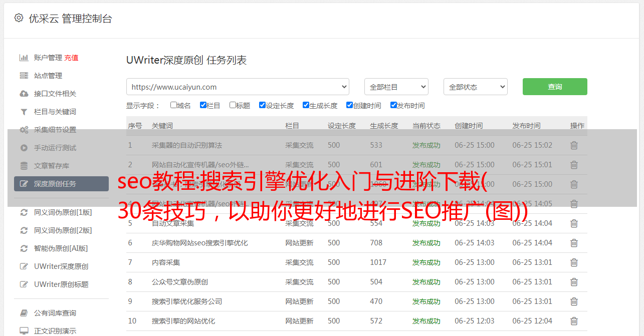Open the site URL dropdown https://www.ucaiyun.com

pos(238,87)
